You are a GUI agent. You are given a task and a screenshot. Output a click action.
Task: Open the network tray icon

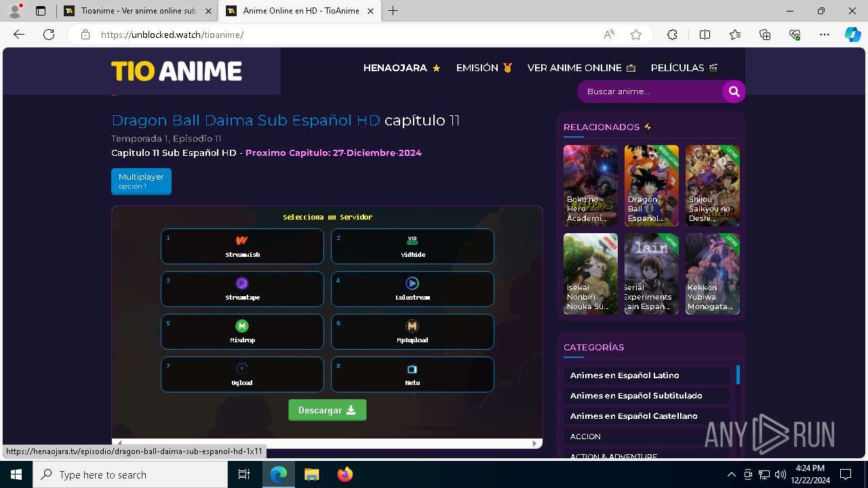click(764, 474)
